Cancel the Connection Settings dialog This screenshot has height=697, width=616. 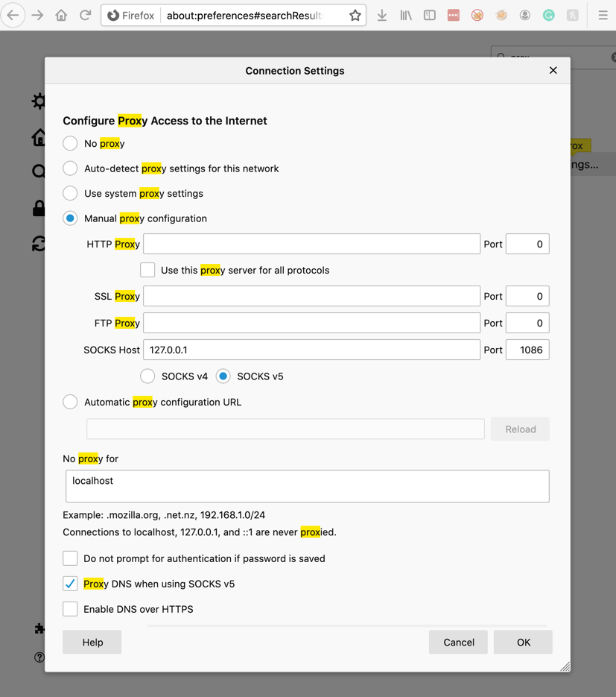pos(458,642)
